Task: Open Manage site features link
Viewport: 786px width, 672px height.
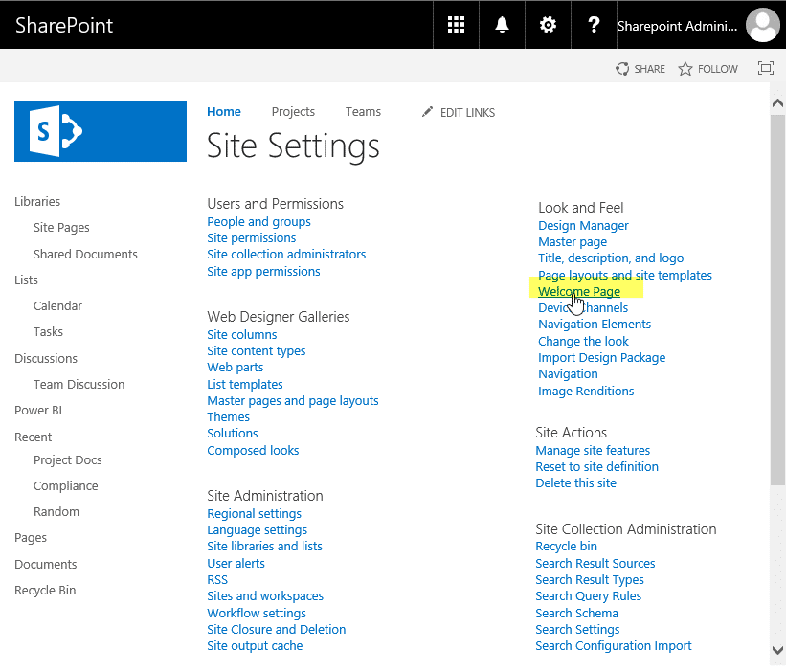Action: click(x=593, y=451)
